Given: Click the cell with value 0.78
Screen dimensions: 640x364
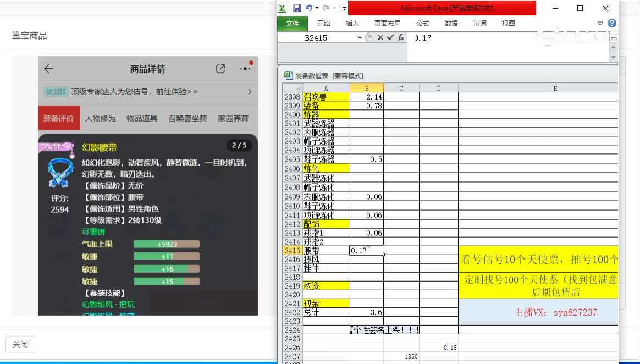Looking at the screenshot, I should tap(367, 106).
